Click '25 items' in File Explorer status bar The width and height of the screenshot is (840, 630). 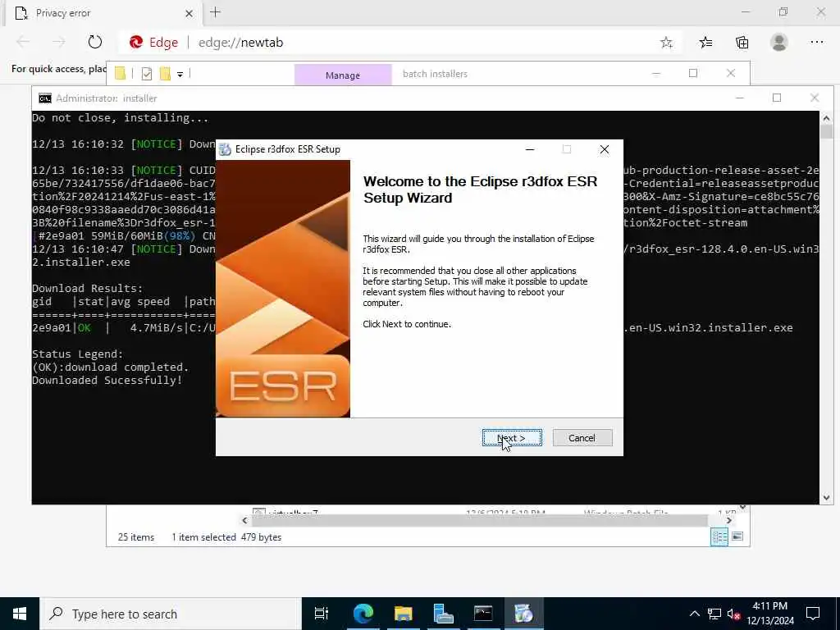pyautogui.click(x=136, y=536)
